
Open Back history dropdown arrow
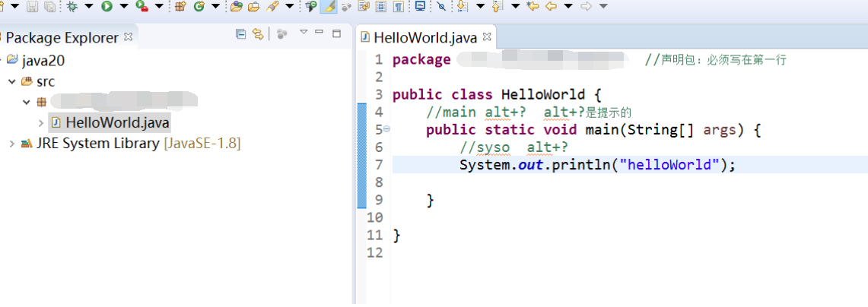tap(568, 7)
